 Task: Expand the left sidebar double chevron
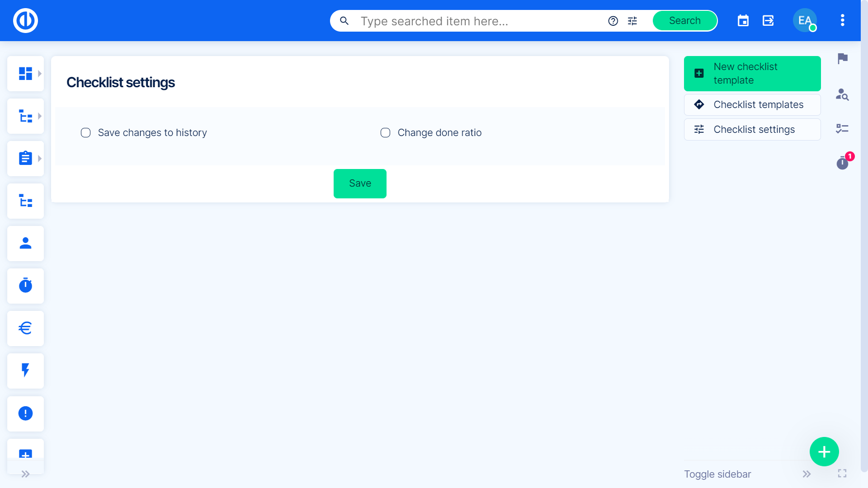pyautogui.click(x=25, y=474)
